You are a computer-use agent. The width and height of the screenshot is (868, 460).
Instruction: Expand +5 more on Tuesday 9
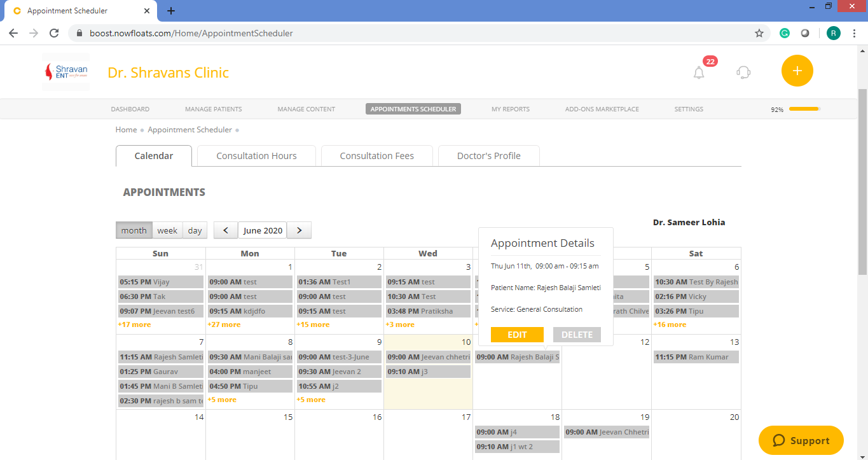point(311,400)
